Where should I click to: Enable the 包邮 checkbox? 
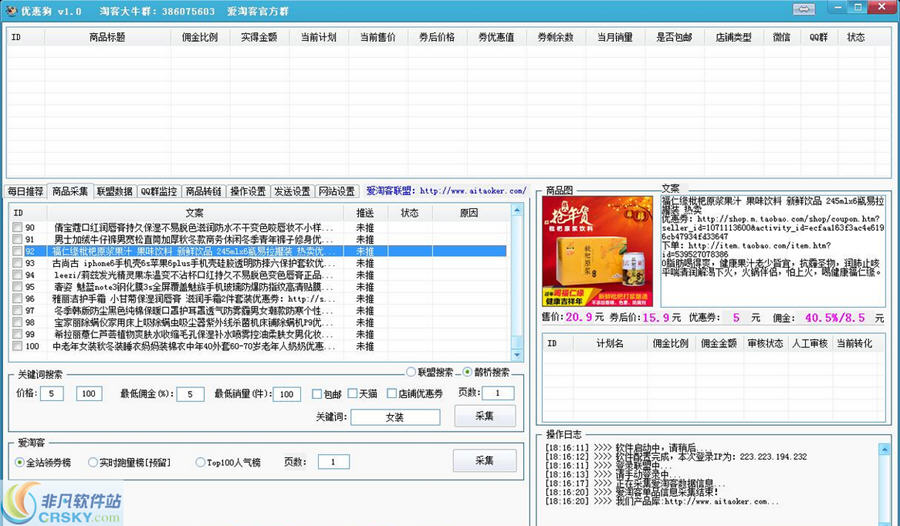316,394
